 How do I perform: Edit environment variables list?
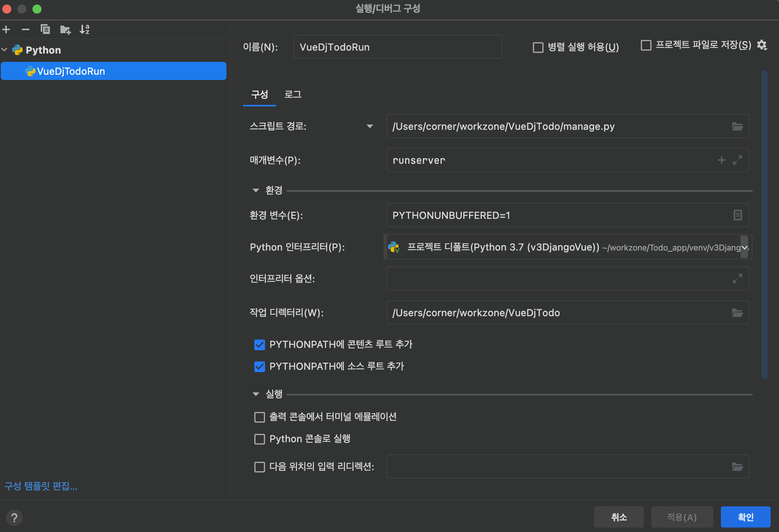pyautogui.click(x=737, y=215)
